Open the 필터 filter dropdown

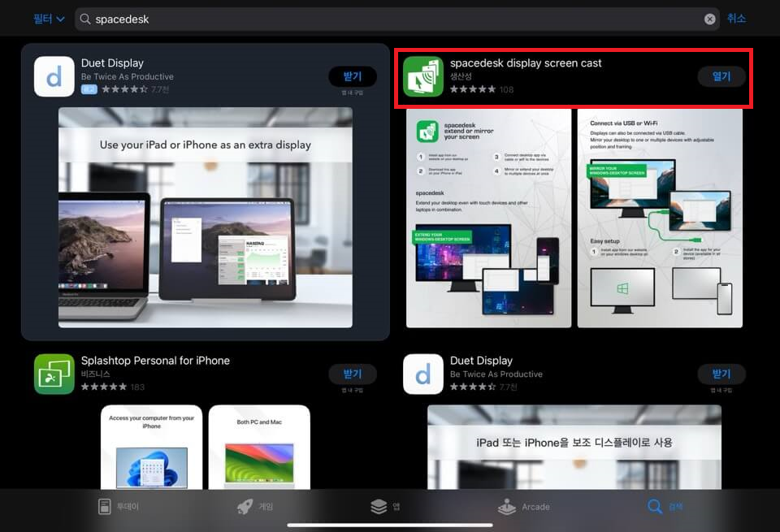49,19
